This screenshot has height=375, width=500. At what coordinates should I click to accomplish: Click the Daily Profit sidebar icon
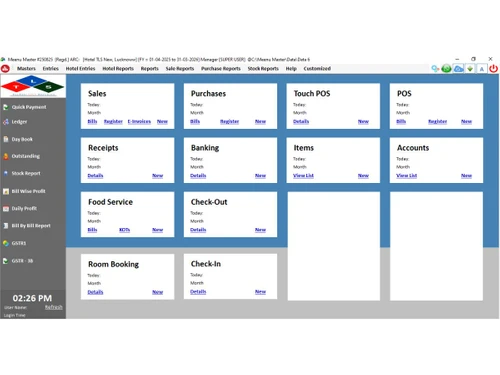(6, 208)
